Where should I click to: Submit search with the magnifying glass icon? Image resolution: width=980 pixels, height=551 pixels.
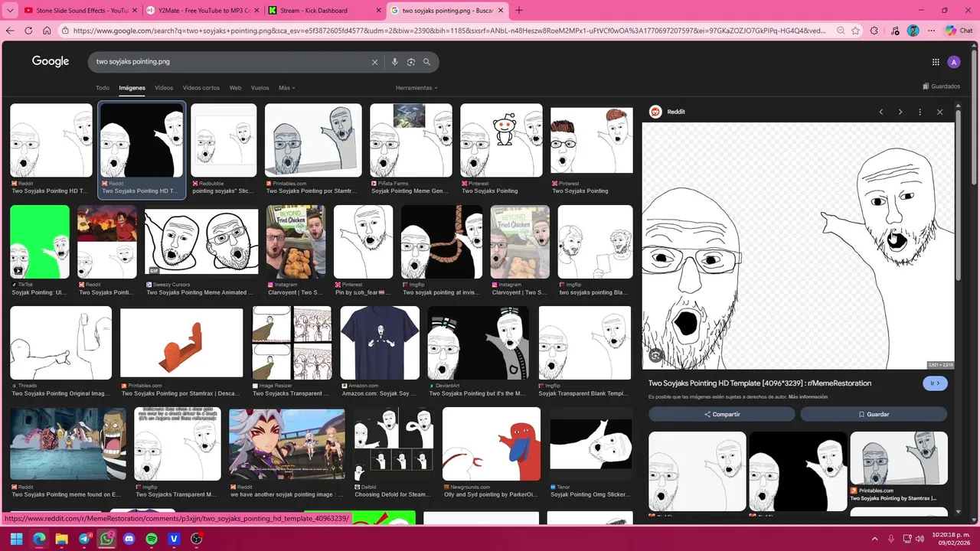(x=426, y=62)
